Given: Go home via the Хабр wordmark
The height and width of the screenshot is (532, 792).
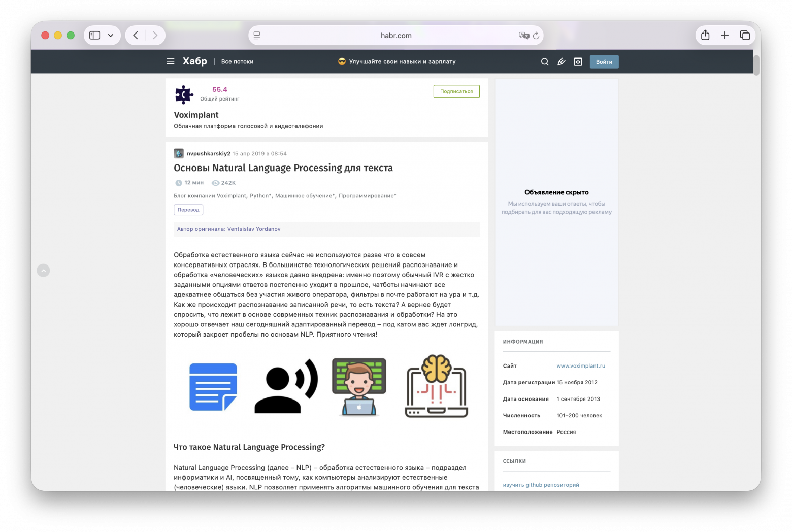Looking at the screenshot, I should pos(195,61).
